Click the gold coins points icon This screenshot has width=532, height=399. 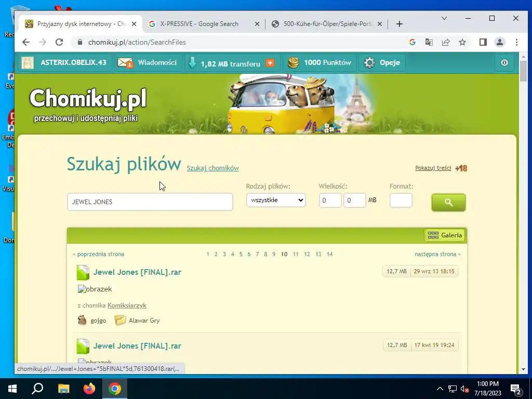point(293,63)
